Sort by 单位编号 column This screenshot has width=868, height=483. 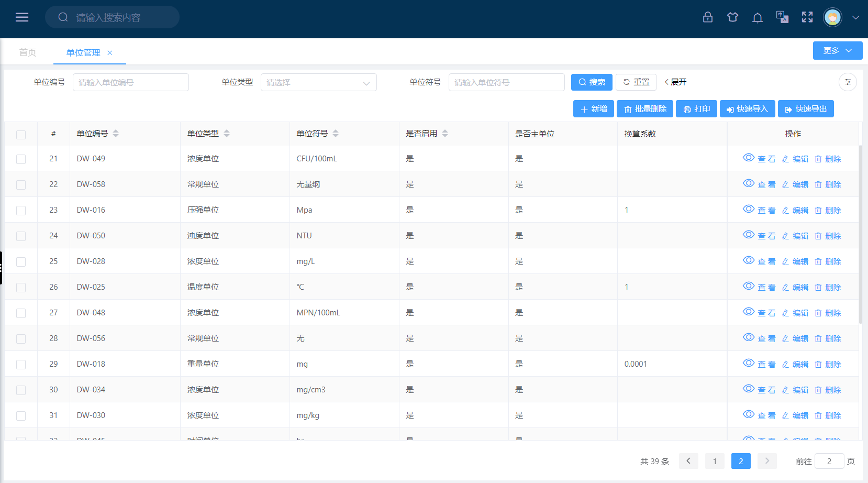point(116,134)
